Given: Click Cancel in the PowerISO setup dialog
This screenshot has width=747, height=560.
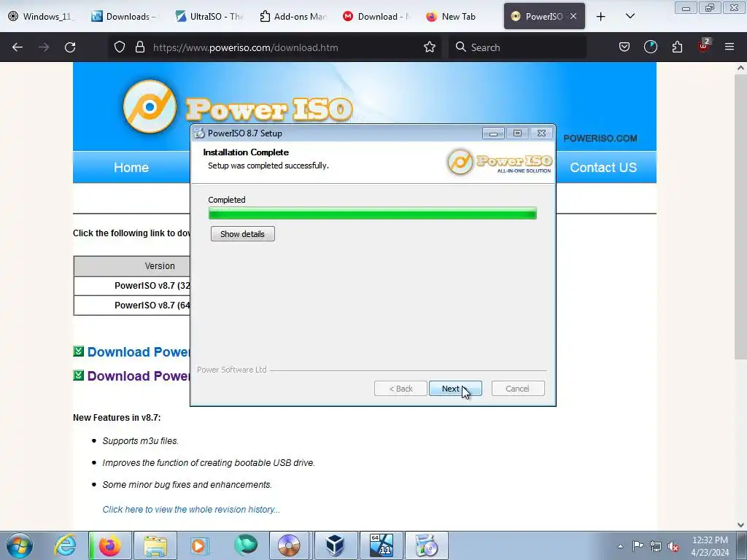Looking at the screenshot, I should 518,389.
